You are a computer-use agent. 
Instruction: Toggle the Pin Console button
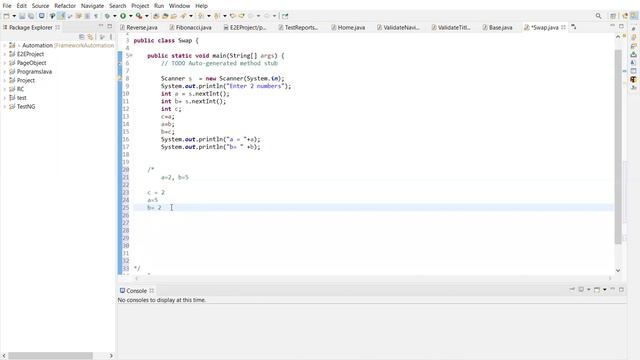(x=572, y=289)
